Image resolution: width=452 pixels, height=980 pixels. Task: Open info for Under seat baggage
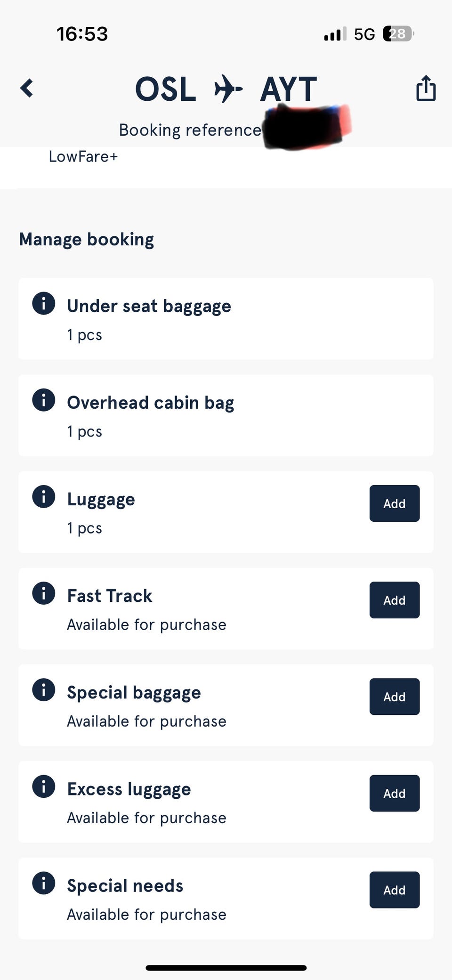[44, 303]
